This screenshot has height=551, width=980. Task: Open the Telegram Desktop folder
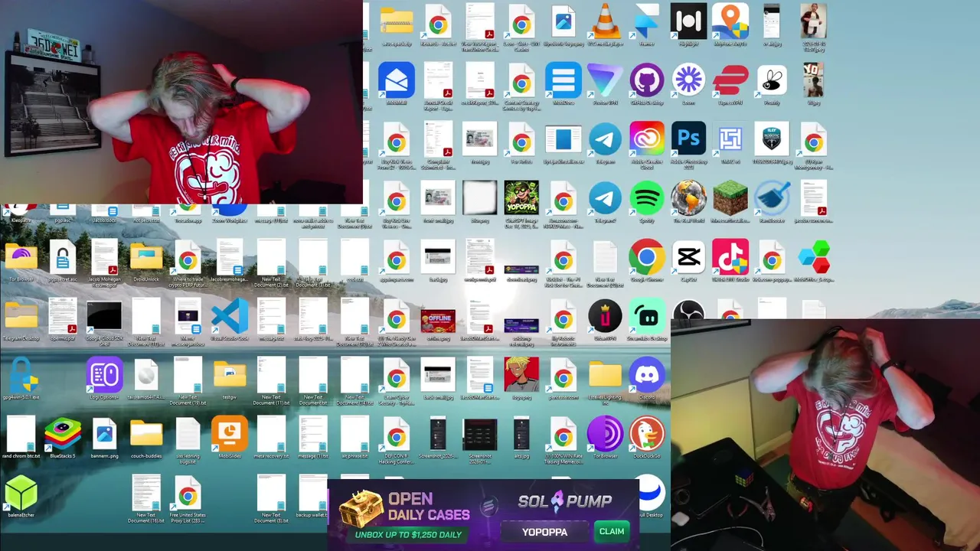(x=21, y=317)
